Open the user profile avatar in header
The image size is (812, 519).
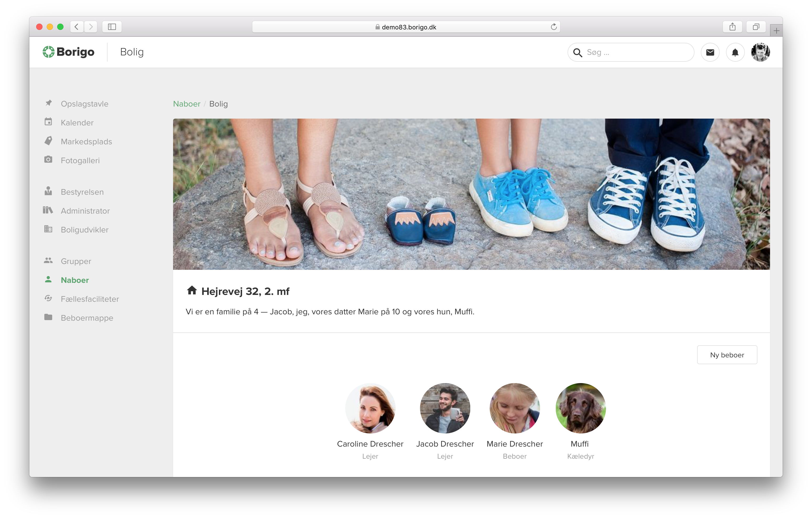[x=760, y=52]
